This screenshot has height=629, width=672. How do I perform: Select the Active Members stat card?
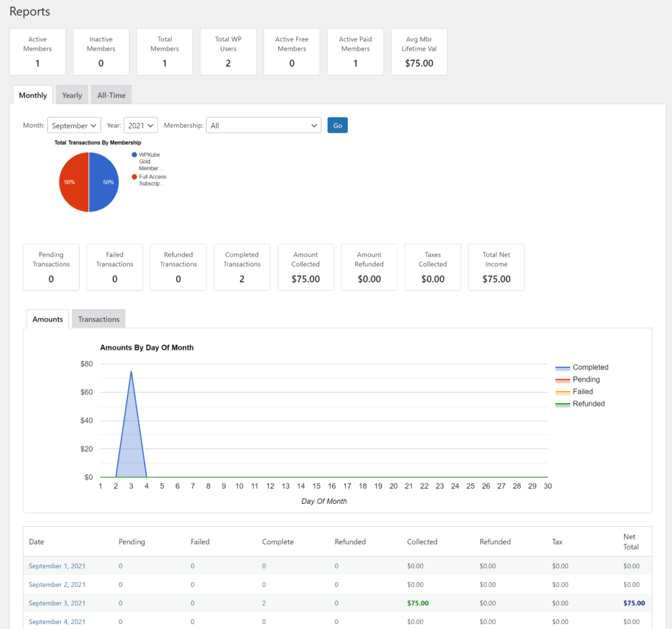coord(37,52)
